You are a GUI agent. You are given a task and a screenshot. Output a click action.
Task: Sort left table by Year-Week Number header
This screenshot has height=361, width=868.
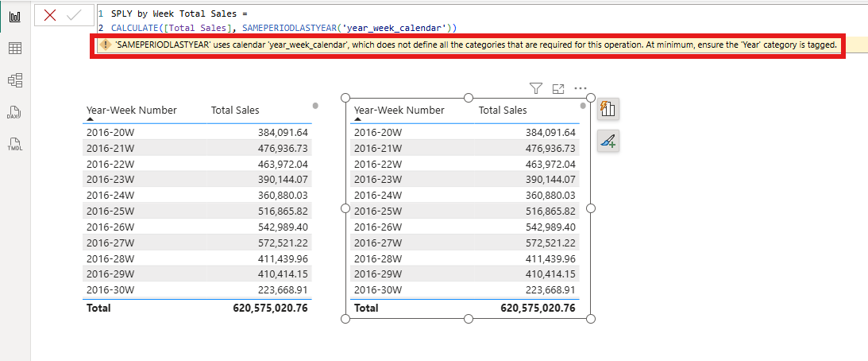pos(132,111)
